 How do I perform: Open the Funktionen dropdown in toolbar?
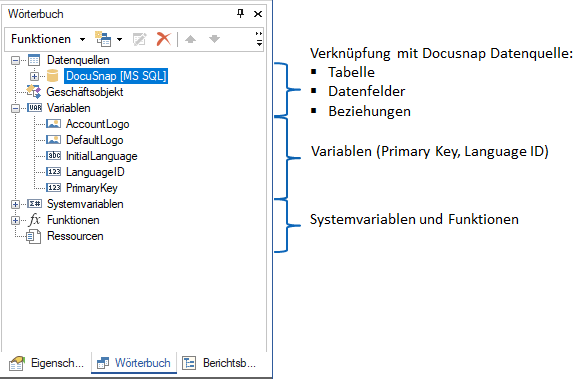48,39
